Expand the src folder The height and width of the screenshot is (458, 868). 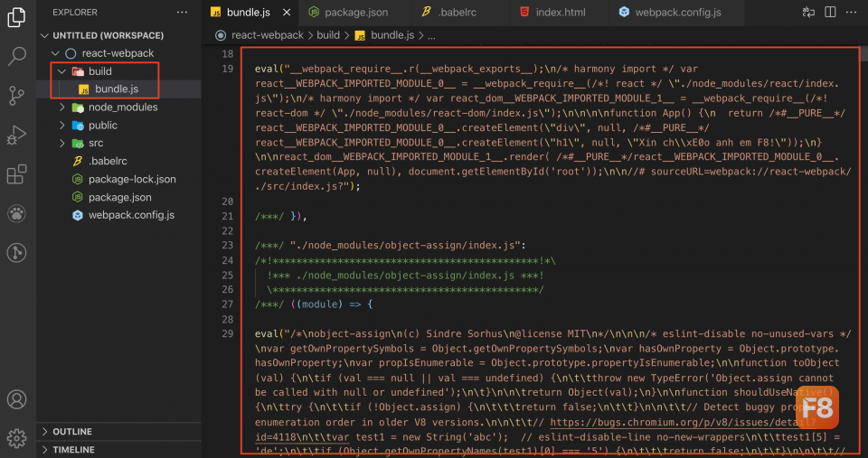(62, 144)
